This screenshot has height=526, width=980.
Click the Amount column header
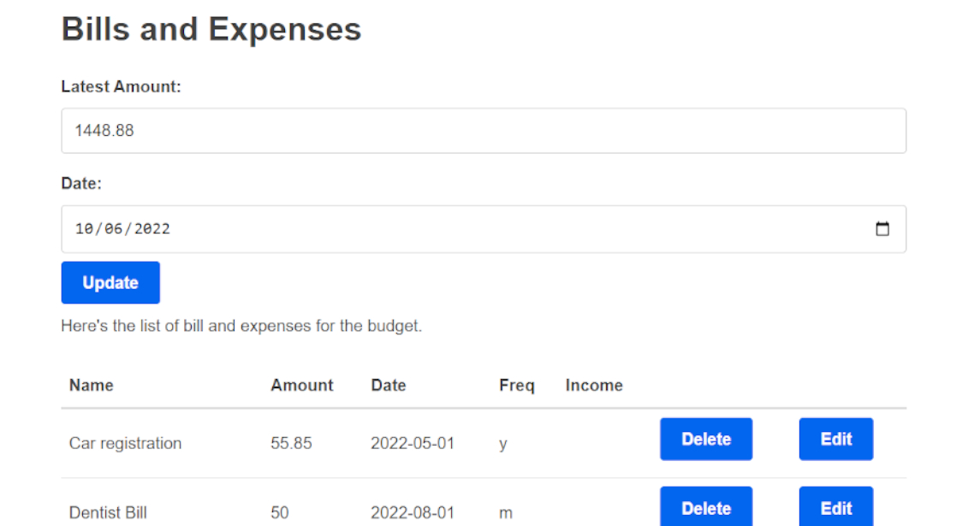(301, 385)
